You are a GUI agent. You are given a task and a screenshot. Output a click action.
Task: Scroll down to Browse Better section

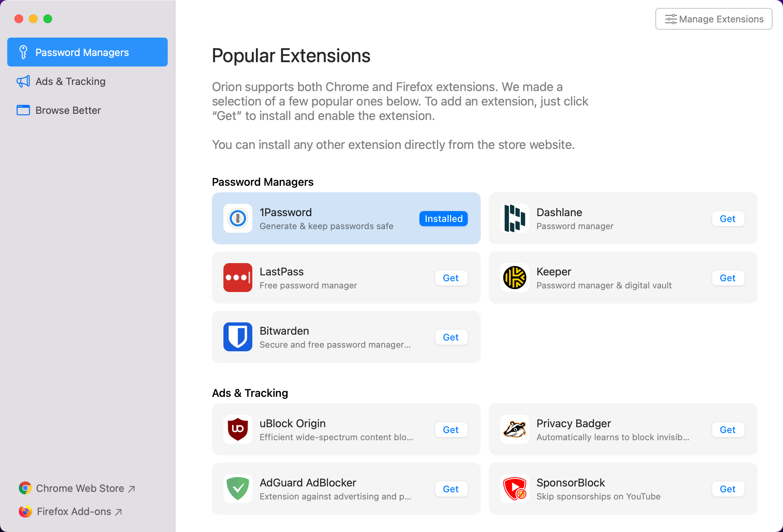tap(68, 110)
